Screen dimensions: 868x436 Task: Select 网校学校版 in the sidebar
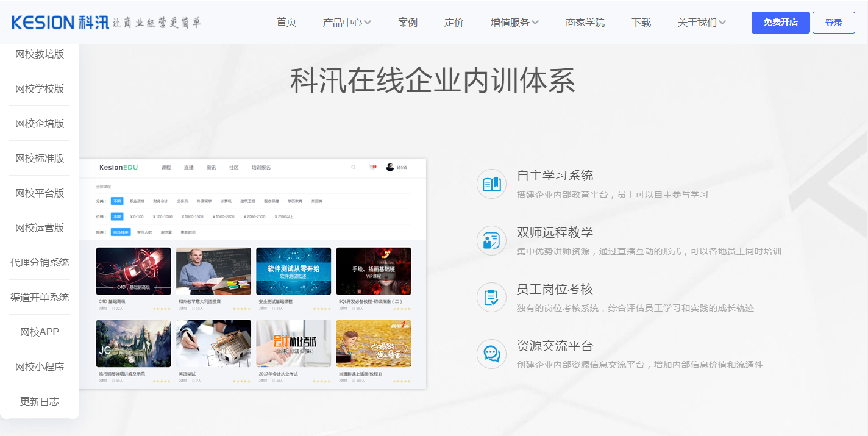[40, 89]
